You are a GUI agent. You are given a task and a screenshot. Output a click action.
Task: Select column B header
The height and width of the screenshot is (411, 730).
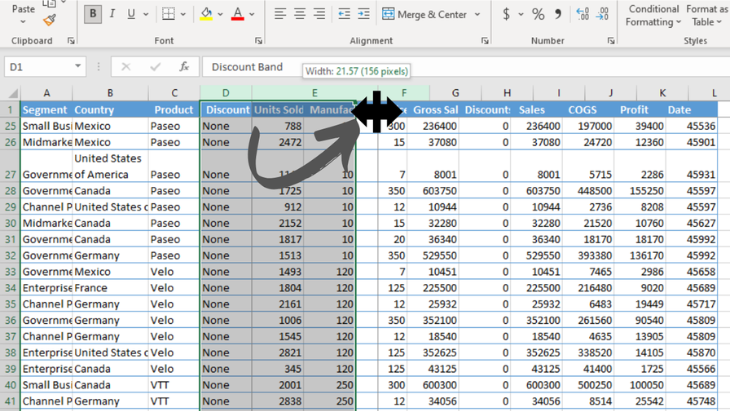110,93
